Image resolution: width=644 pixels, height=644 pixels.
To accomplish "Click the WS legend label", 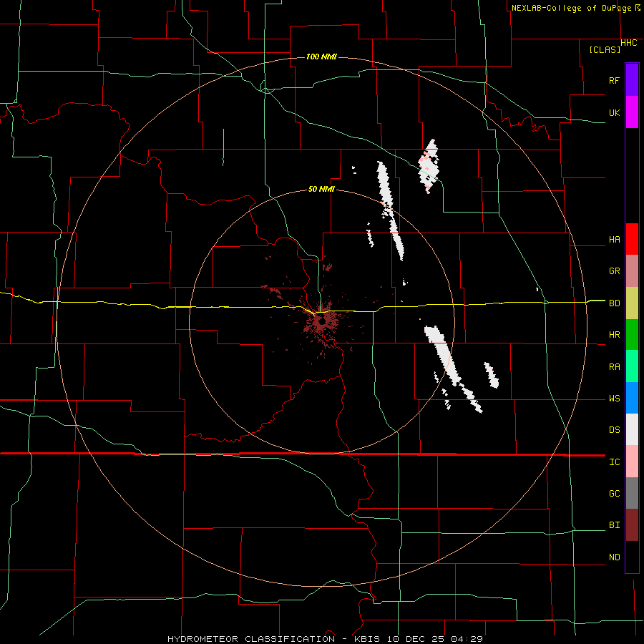I will pyautogui.click(x=614, y=399).
